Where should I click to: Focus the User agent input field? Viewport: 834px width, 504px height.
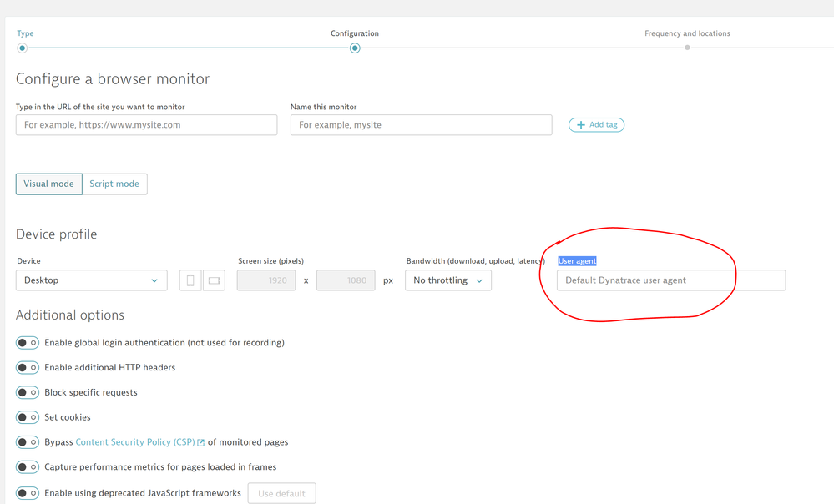[670, 280]
